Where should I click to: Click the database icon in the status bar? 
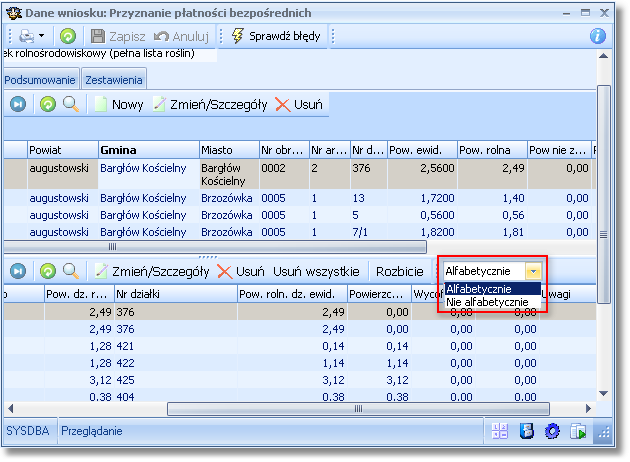coord(526,431)
